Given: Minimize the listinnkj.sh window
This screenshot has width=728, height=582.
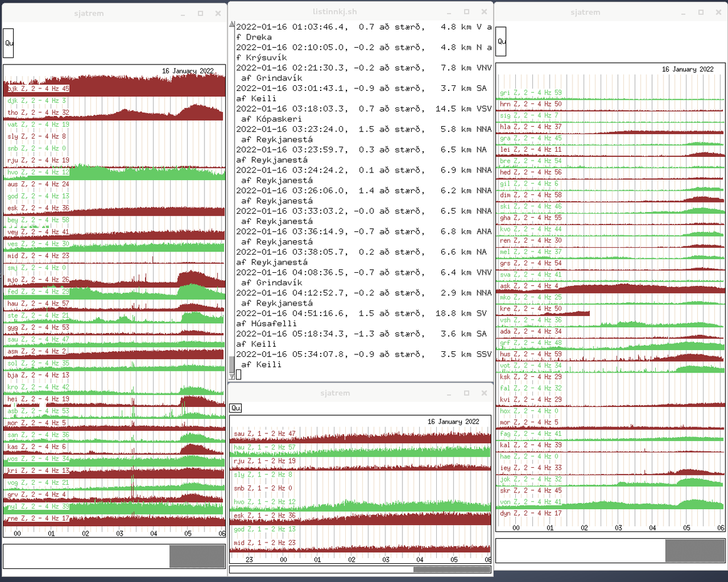Looking at the screenshot, I should [x=449, y=12].
